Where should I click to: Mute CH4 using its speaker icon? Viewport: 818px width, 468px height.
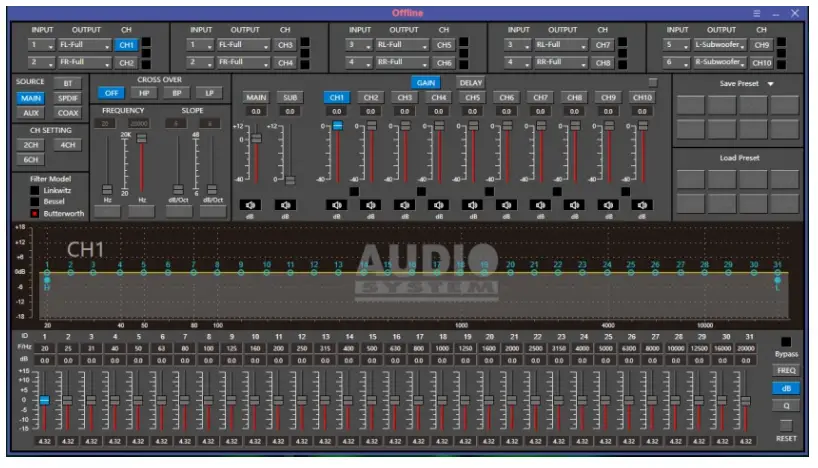pyautogui.click(x=439, y=205)
